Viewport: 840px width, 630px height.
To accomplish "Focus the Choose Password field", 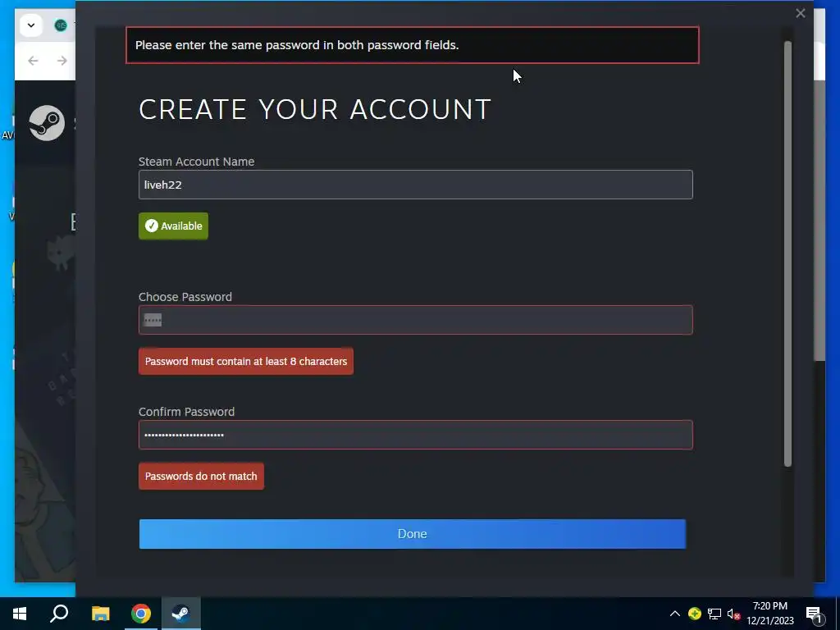I will pyautogui.click(x=415, y=320).
